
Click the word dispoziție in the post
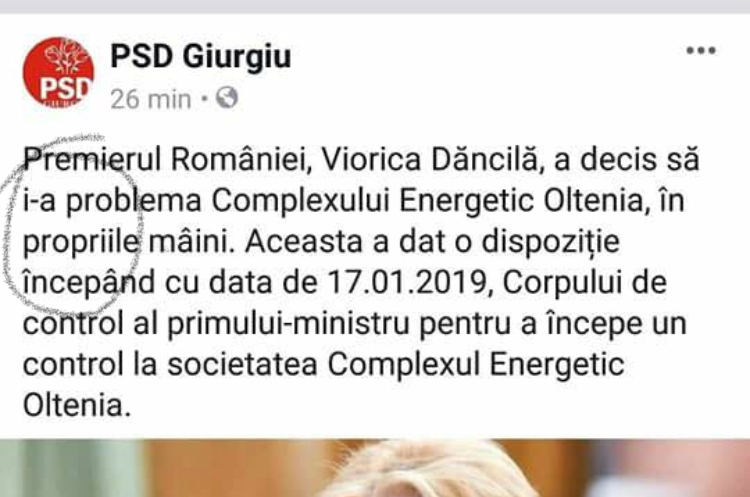click(551, 243)
